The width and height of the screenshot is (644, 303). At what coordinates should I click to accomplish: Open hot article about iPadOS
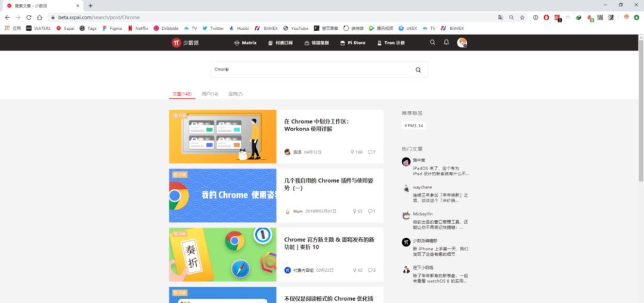point(441,171)
